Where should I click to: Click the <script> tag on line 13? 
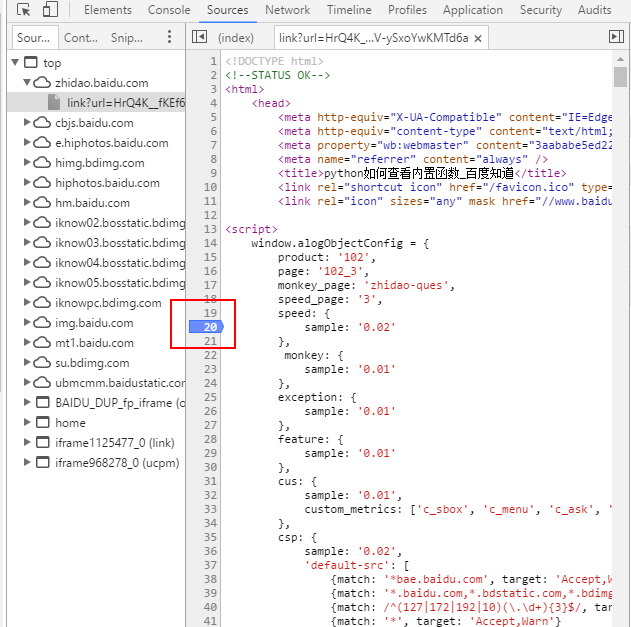pyautogui.click(x=251, y=229)
